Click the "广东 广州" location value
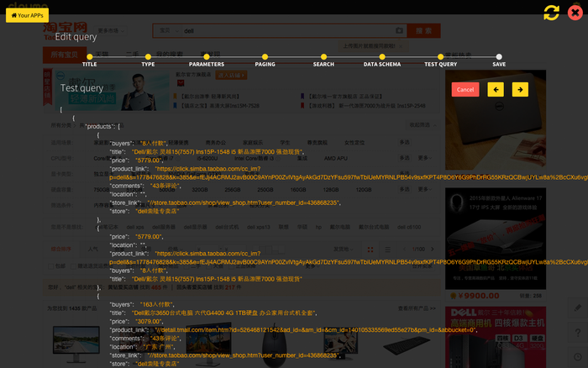Viewport: 588px width, 368px height. (x=160, y=347)
